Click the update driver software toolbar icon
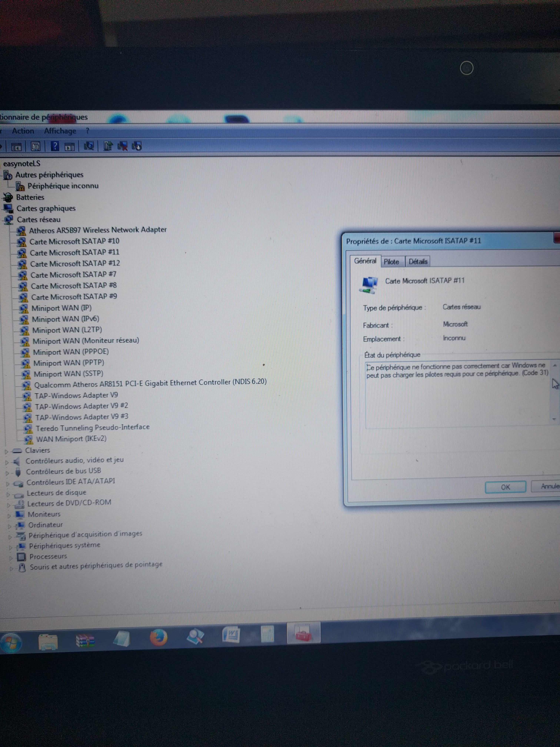The height and width of the screenshot is (747, 560). (x=108, y=146)
